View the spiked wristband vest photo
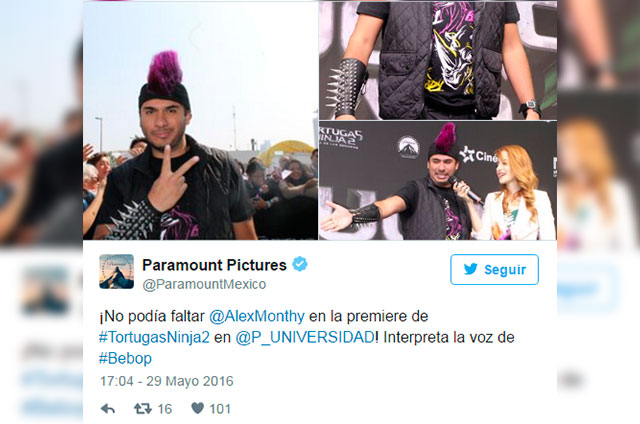 tap(438, 60)
